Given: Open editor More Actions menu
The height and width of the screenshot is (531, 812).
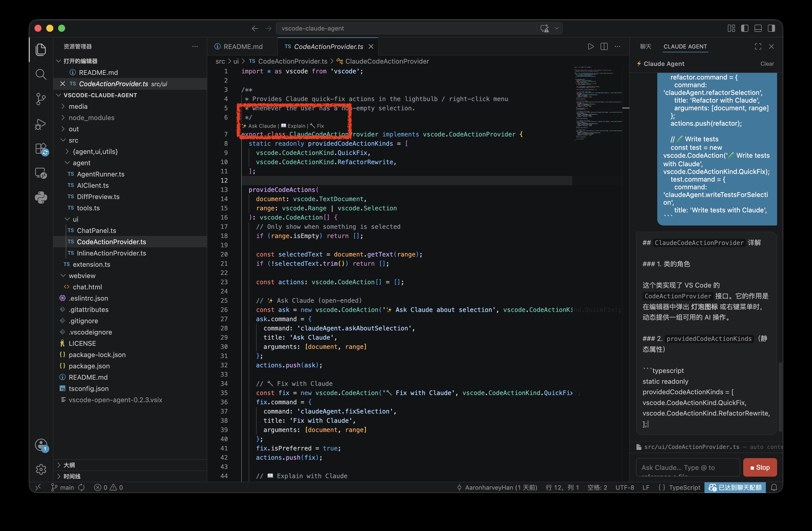Looking at the screenshot, I should coord(617,46).
